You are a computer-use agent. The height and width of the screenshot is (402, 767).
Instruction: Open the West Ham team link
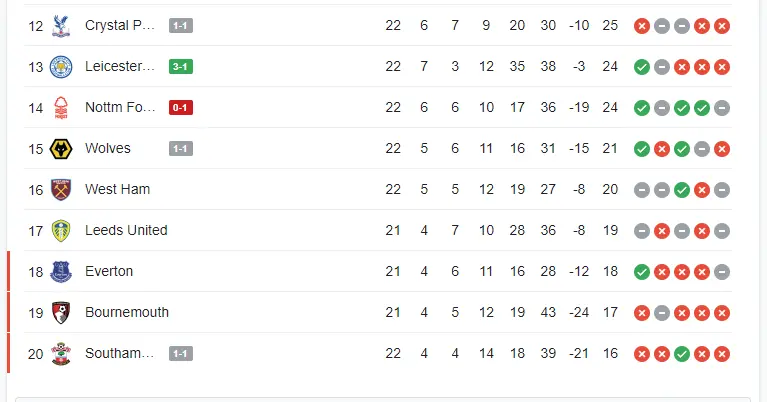click(117, 189)
